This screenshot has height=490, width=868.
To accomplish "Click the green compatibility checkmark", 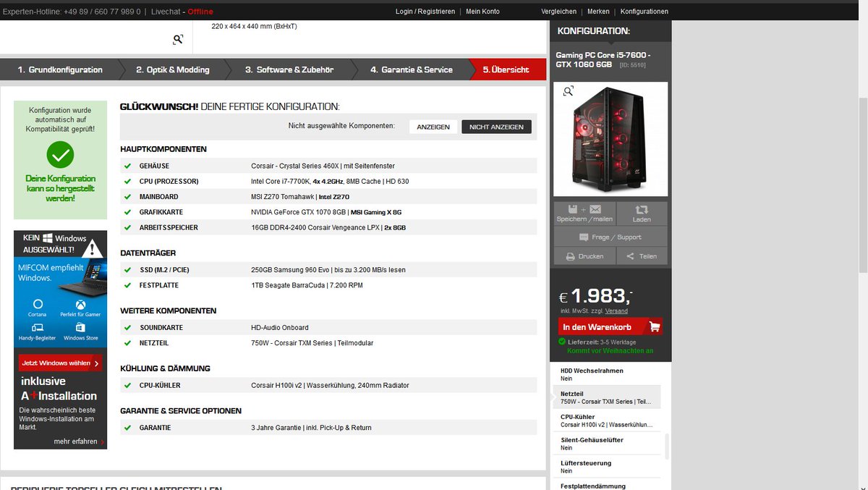I will (60, 154).
